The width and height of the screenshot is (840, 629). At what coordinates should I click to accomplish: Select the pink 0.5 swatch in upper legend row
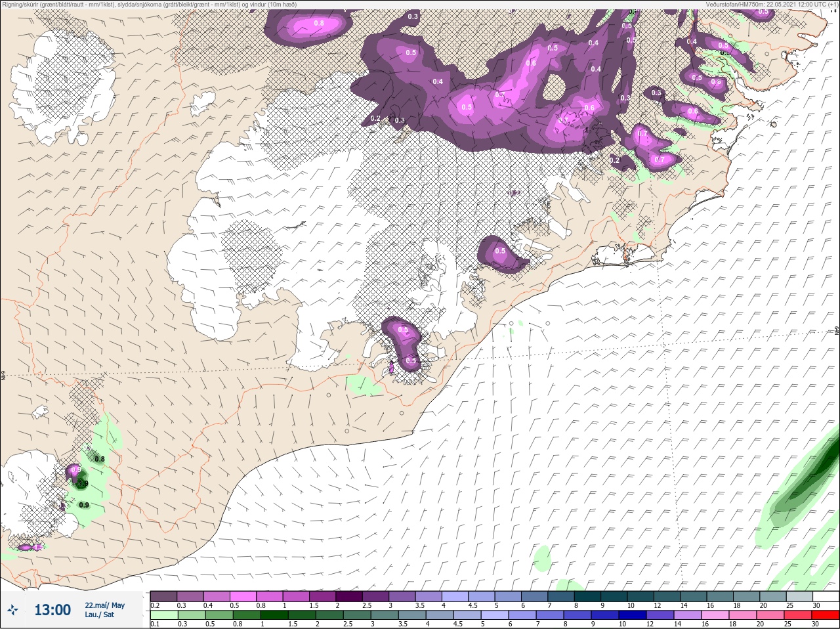(x=243, y=597)
